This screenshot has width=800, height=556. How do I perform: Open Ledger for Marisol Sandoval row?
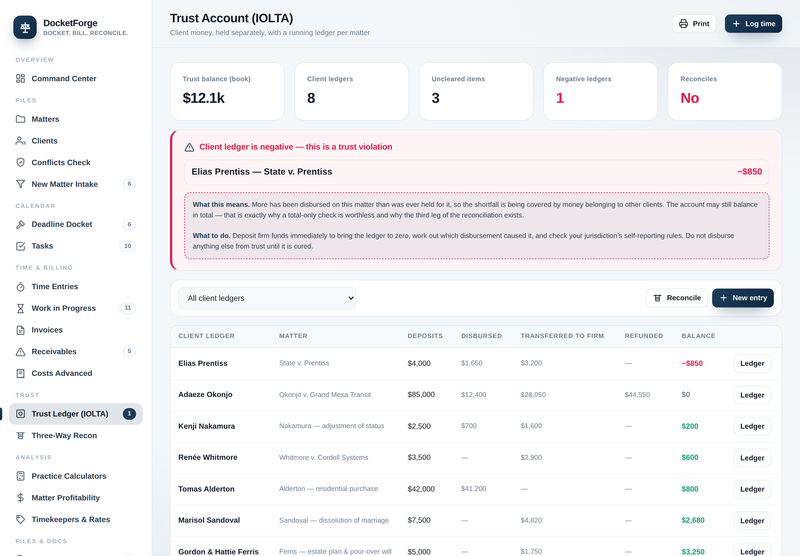pos(752,521)
